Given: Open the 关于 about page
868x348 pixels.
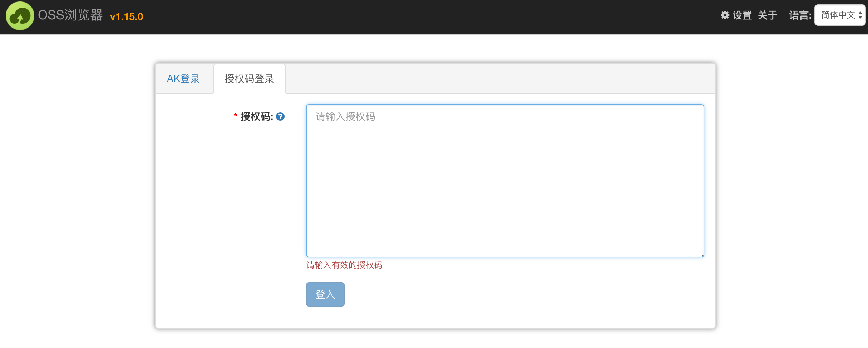Looking at the screenshot, I should [767, 15].
